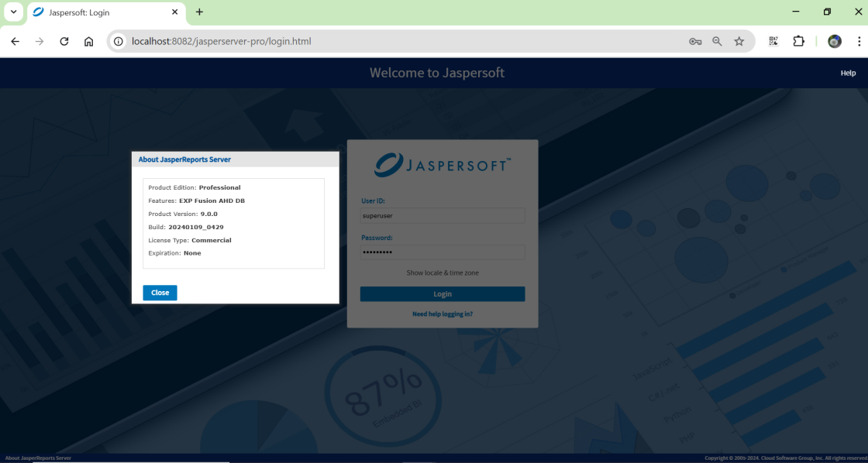Open a new browser tab
The image size is (868, 463).
(x=199, y=12)
